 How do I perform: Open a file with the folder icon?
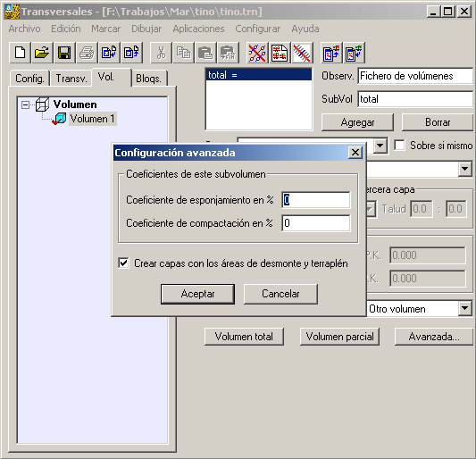42,53
